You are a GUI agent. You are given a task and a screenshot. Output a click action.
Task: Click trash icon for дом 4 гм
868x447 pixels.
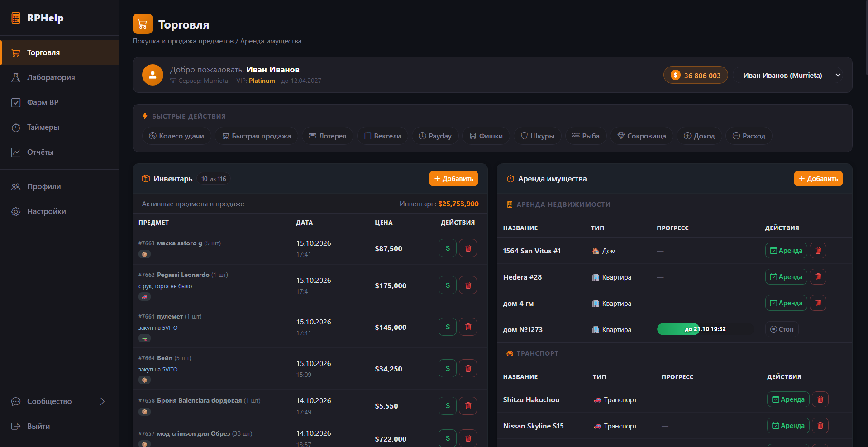click(x=818, y=303)
